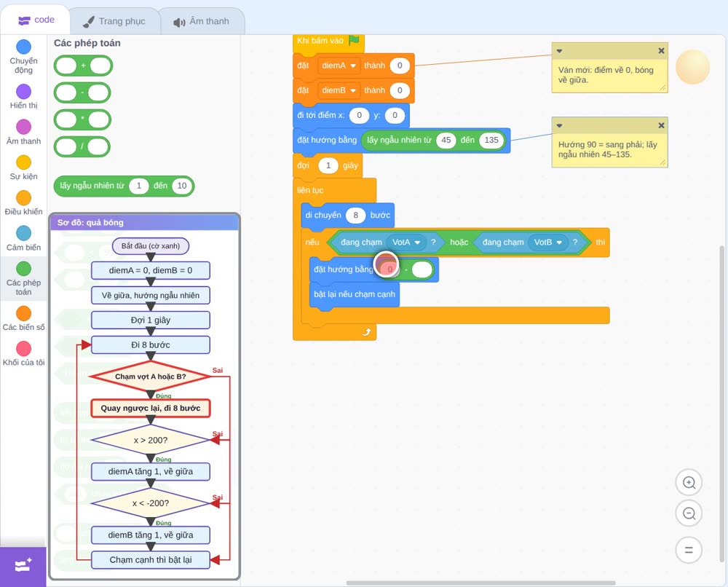Zoom out the code workspace
Image resolution: width=728 pixels, height=587 pixels.
click(689, 513)
